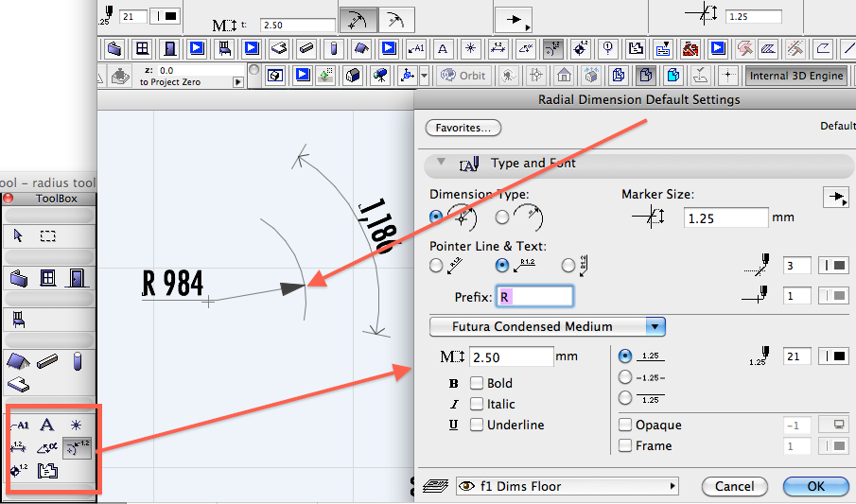This screenshot has height=504, width=856.
Task: Click the text pen color swatch beside 21
Action: click(834, 356)
